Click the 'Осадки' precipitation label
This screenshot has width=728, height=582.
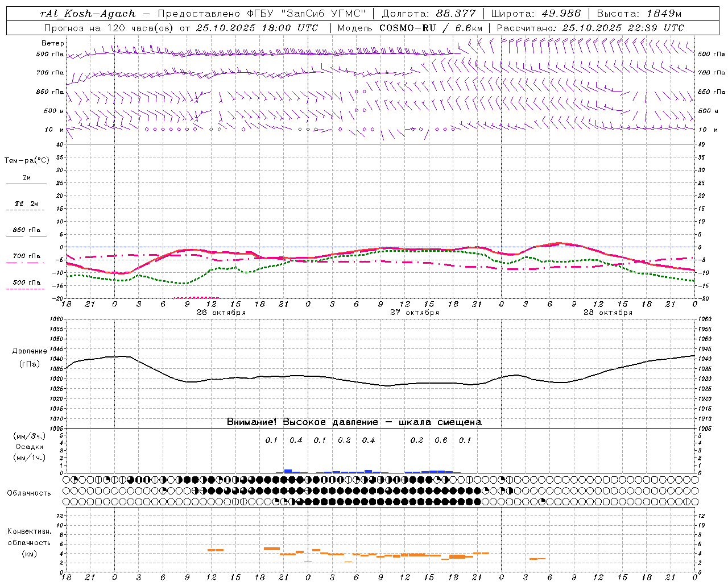(30, 447)
